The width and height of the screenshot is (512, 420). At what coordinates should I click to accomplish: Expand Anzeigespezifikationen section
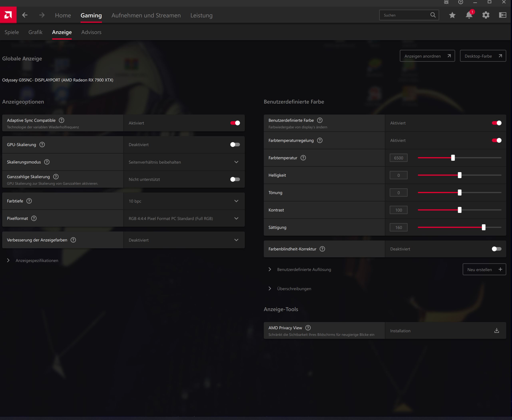click(37, 260)
